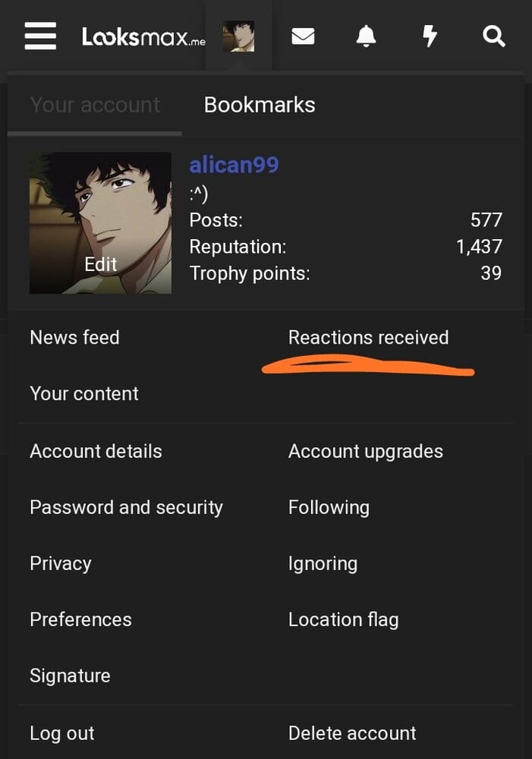View Account upgrades
The height and width of the screenshot is (759, 532).
pyautogui.click(x=366, y=451)
